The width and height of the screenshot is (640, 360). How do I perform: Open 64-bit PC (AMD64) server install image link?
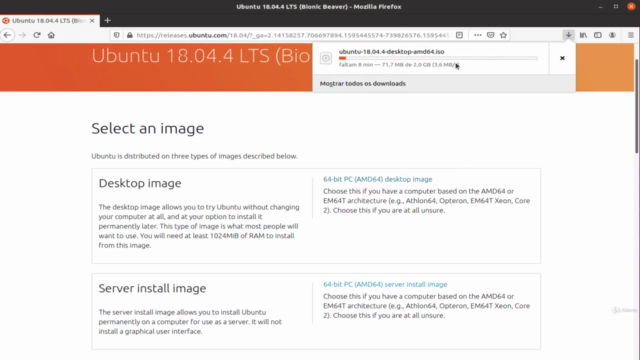(385, 284)
